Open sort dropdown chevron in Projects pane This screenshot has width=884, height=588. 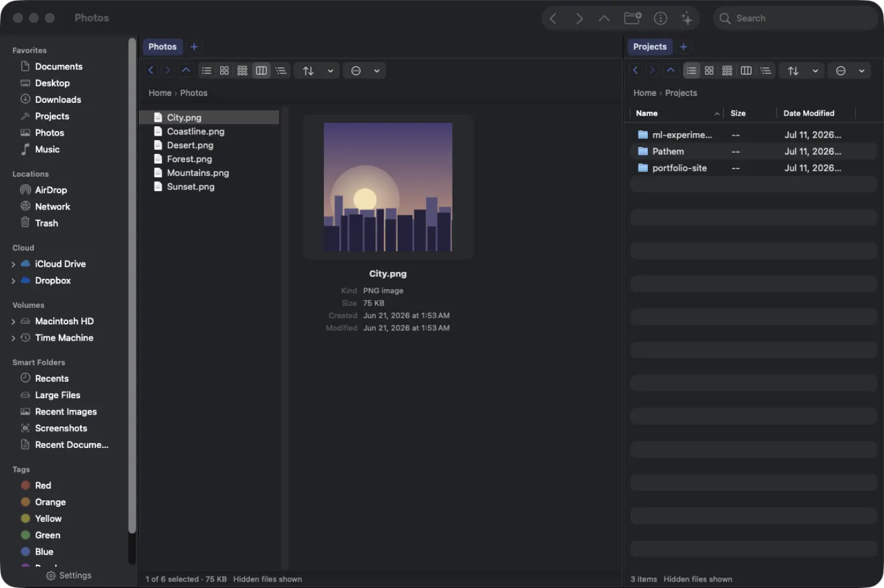click(815, 71)
